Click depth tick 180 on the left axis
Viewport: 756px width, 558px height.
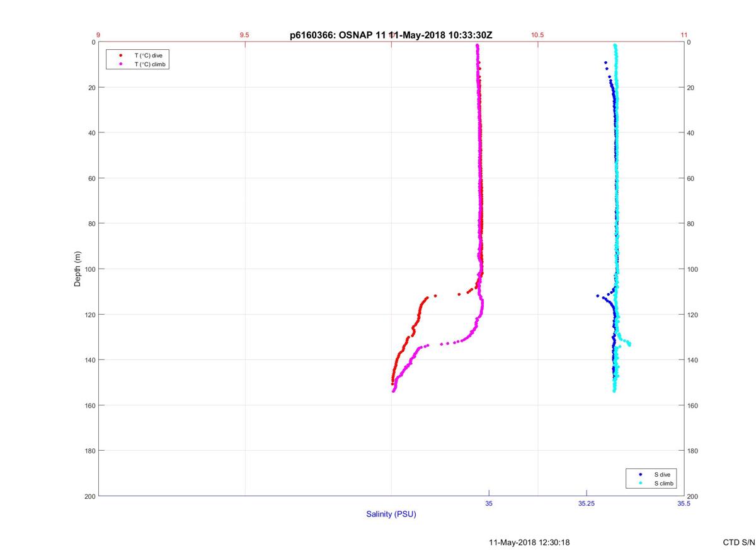[x=89, y=451]
